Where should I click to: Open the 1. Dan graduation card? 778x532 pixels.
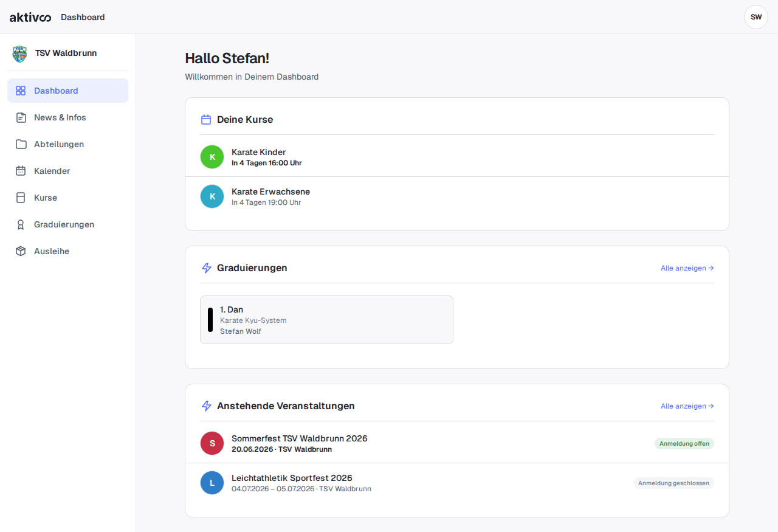(326, 320)
